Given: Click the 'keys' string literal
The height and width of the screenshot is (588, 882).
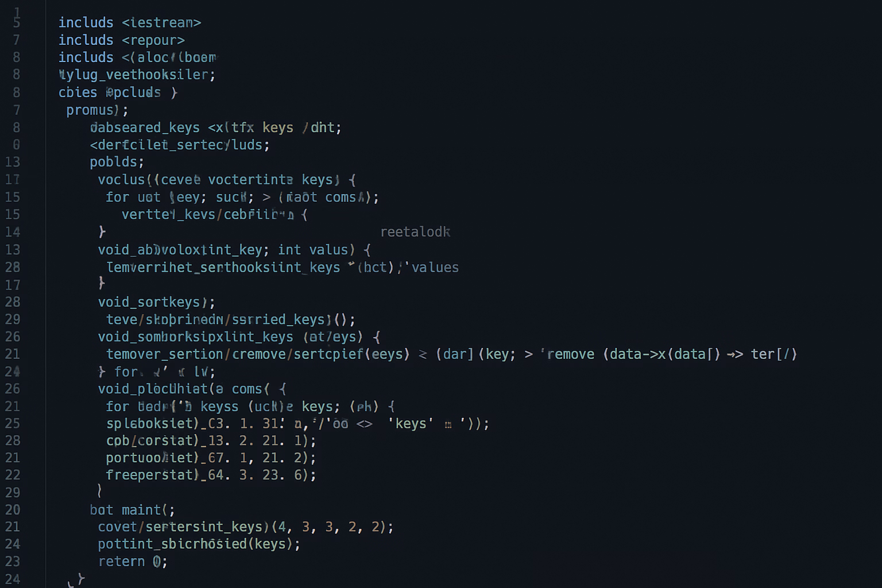Looking at the screenshot, I should click(411, 424).
